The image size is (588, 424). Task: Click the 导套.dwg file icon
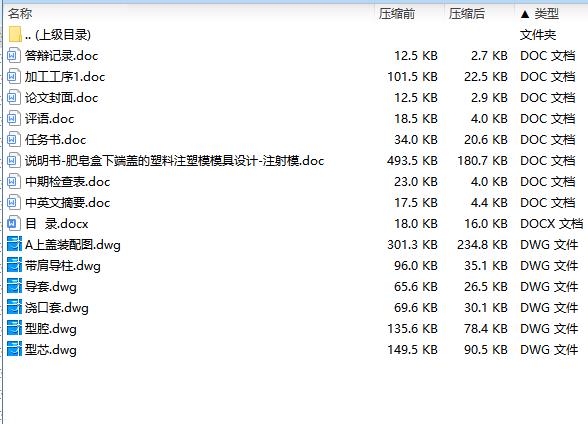coord(14,286)
